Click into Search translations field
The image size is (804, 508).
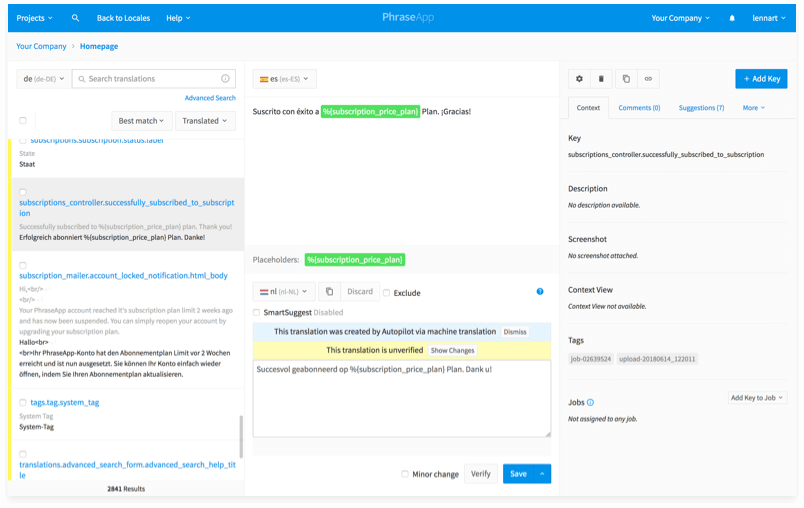click(154, 79)
